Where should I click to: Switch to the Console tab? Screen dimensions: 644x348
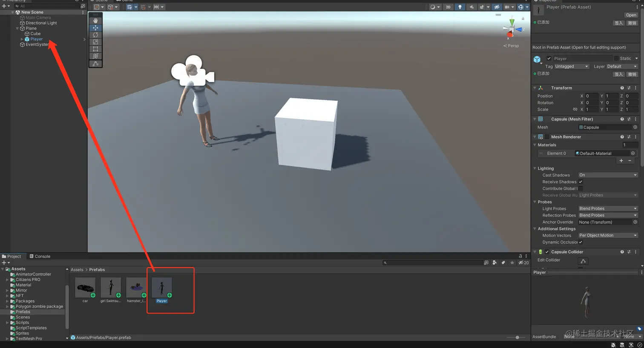(x=40, y=256)
